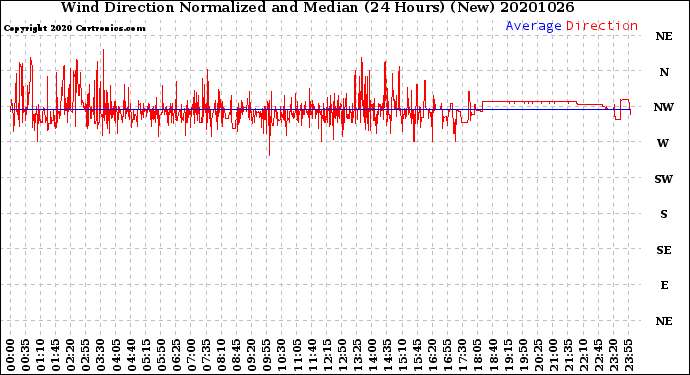Click the 'Copyright 2020 Cartronics.com' text
Screen dimensions: 690x375
[74, 28]
